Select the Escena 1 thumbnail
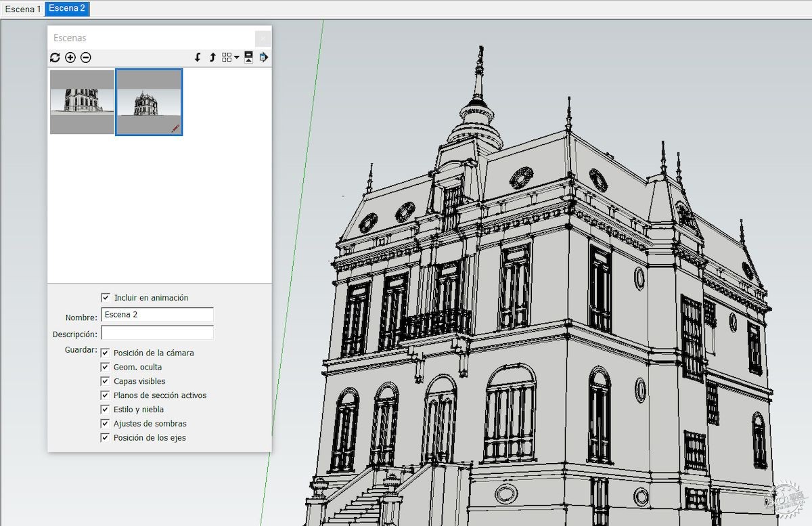812x526 pixels. (x=82, y=102)
